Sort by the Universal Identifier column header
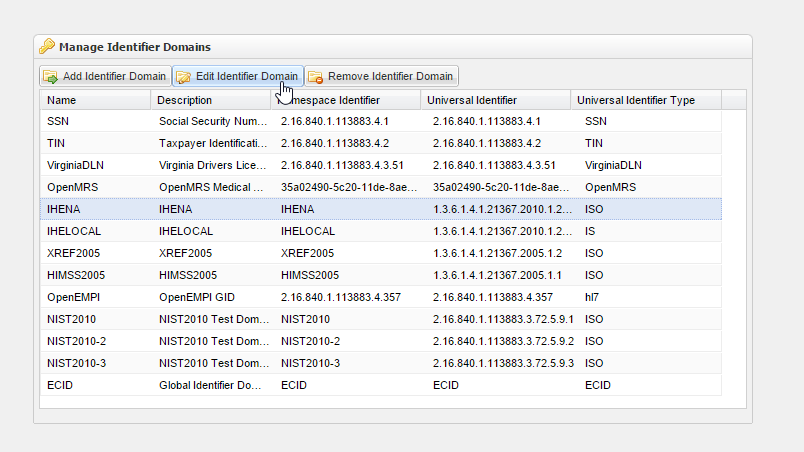 (x=495, y=100)
